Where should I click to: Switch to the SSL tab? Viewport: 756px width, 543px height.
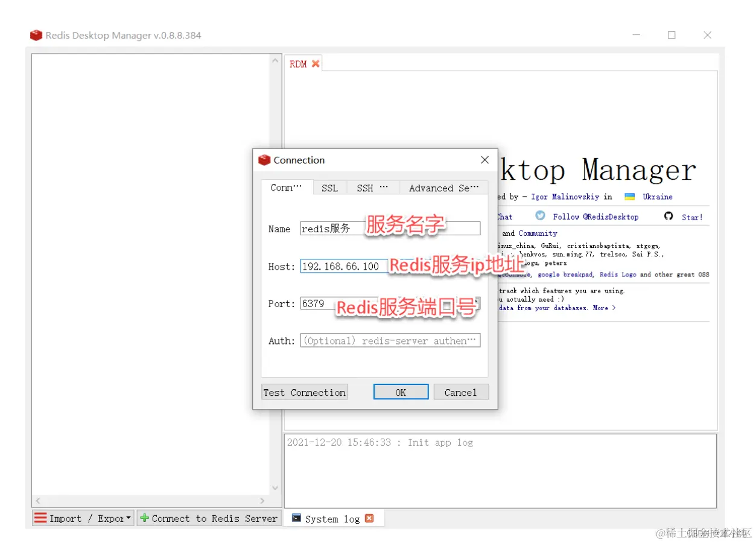pyautogui.click(x=330, y=188)
